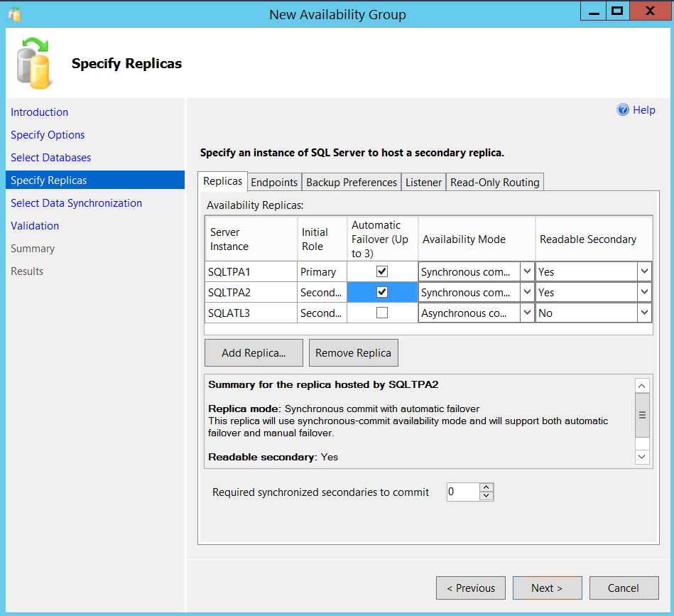Select the Listener tab
Screen dimensions: 674x616
pos(423,182)
